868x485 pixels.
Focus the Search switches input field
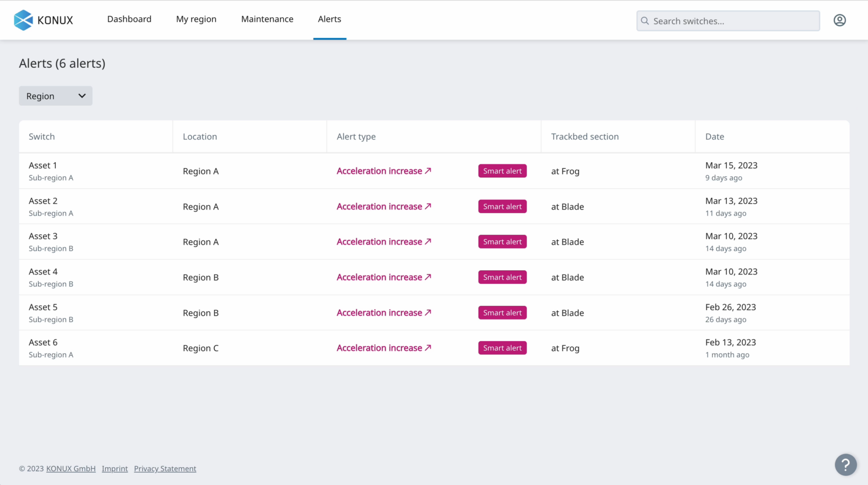[732, 21]
